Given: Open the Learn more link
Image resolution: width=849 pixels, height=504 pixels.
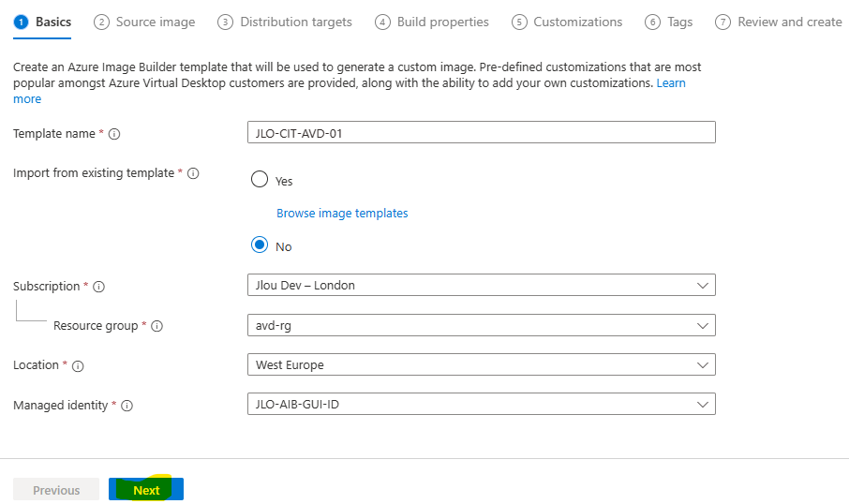Looking at the screenshot, I should (x=671, y=83).
